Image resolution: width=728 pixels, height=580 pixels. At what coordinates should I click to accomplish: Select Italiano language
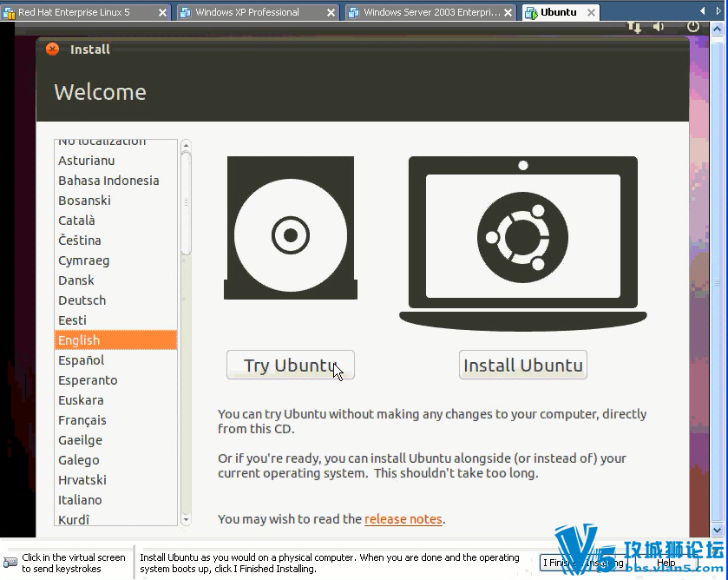(x=115, y=500)
